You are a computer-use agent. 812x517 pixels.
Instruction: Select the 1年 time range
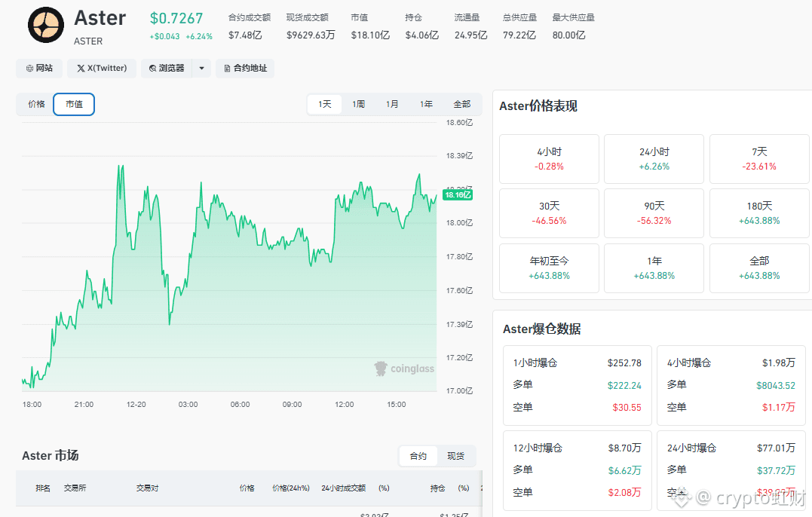coord(426,104)
